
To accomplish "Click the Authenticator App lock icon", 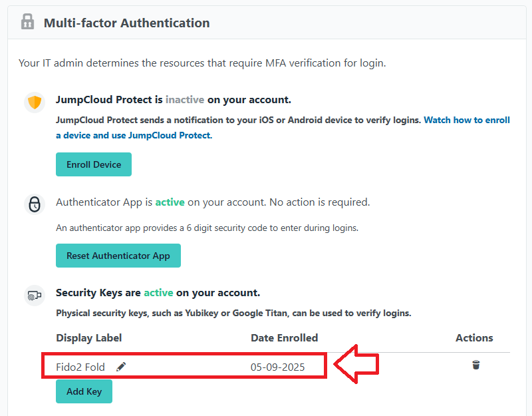I will 34,204.
